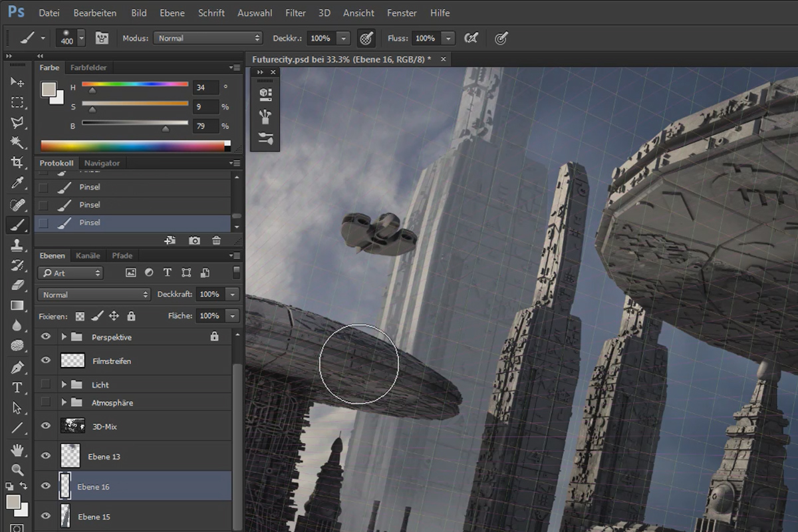Open the brush preset picker dropdown
The image size is (798, 532).
click(81, 39)
